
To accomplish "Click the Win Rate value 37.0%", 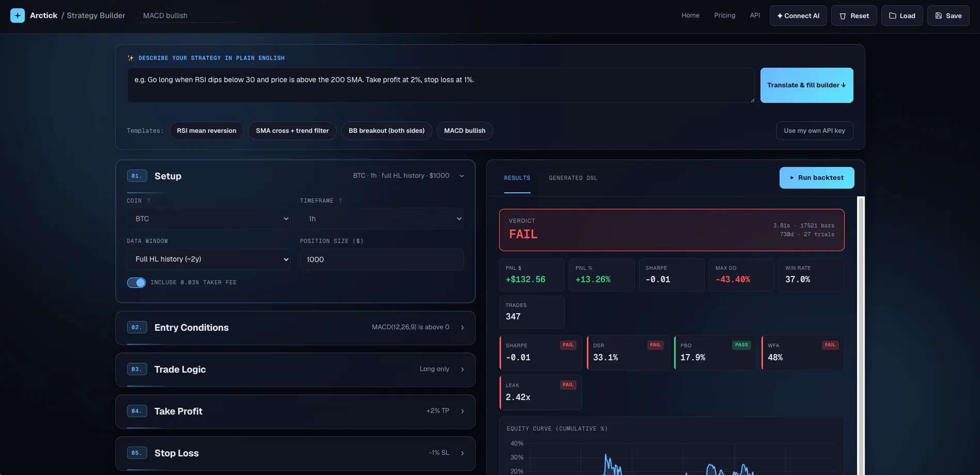I will [798, 280].
